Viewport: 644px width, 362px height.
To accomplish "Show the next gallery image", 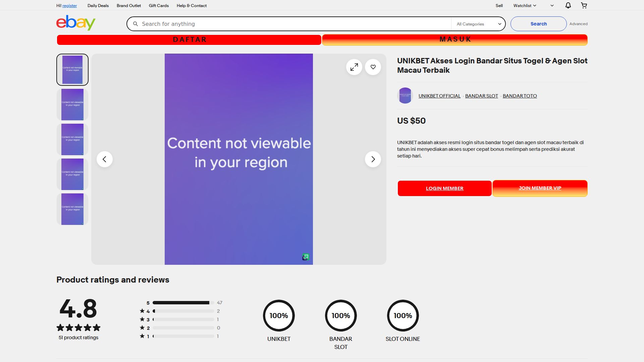I will tap(373, 159).
